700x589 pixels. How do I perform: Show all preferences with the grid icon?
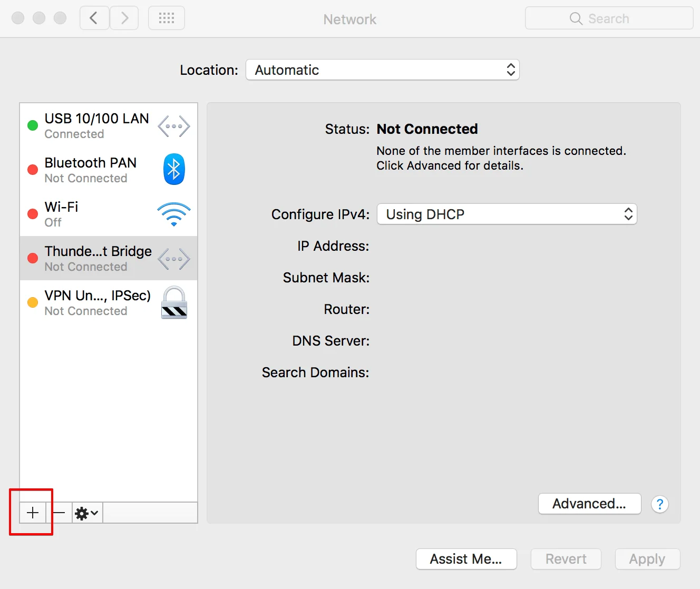tap(167, 18)
